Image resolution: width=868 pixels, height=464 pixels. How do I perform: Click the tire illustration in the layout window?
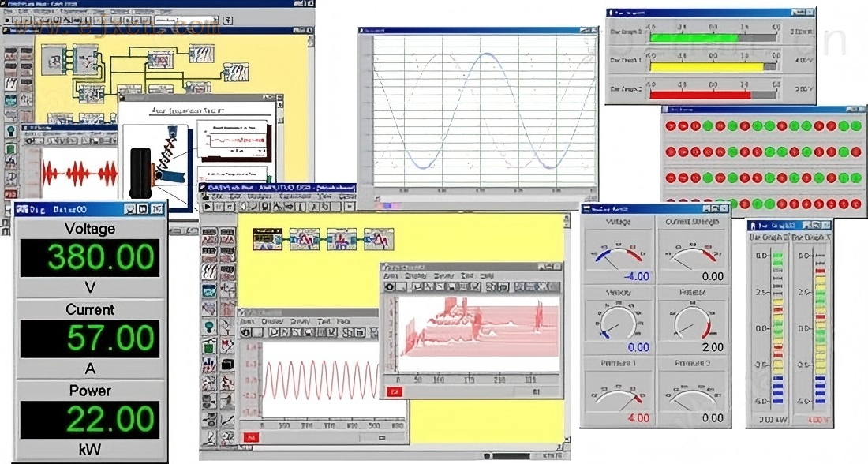(x=140, y=173)
